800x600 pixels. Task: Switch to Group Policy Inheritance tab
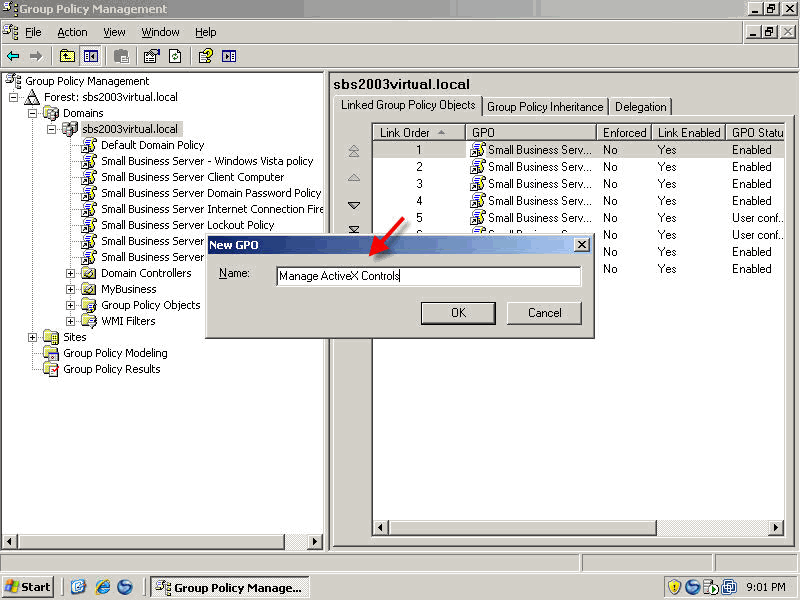[545, 107]
